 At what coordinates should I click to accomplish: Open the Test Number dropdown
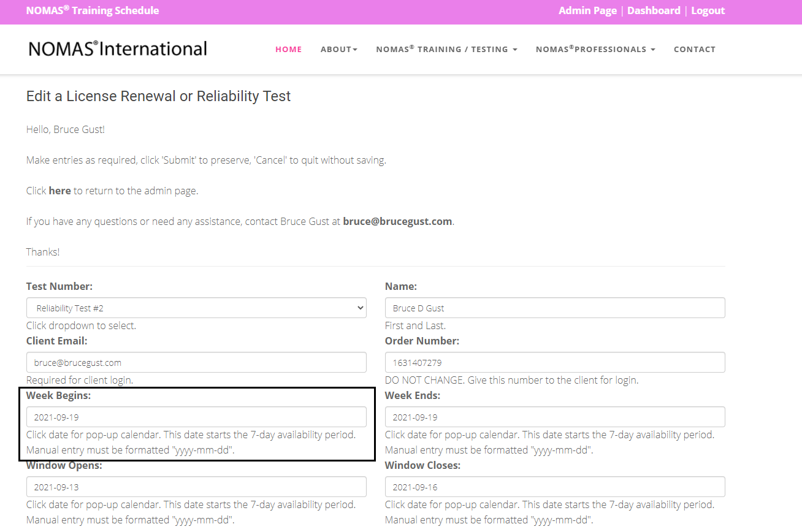coord(196,308)
